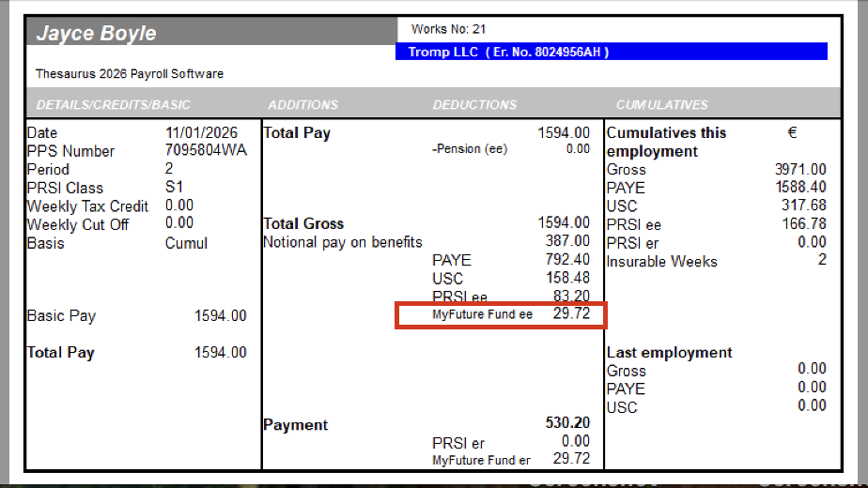Select the DETAILS/CREDITS/BASIC column header
This screenshot has height=488, width=868.
(x=113, y=104)
